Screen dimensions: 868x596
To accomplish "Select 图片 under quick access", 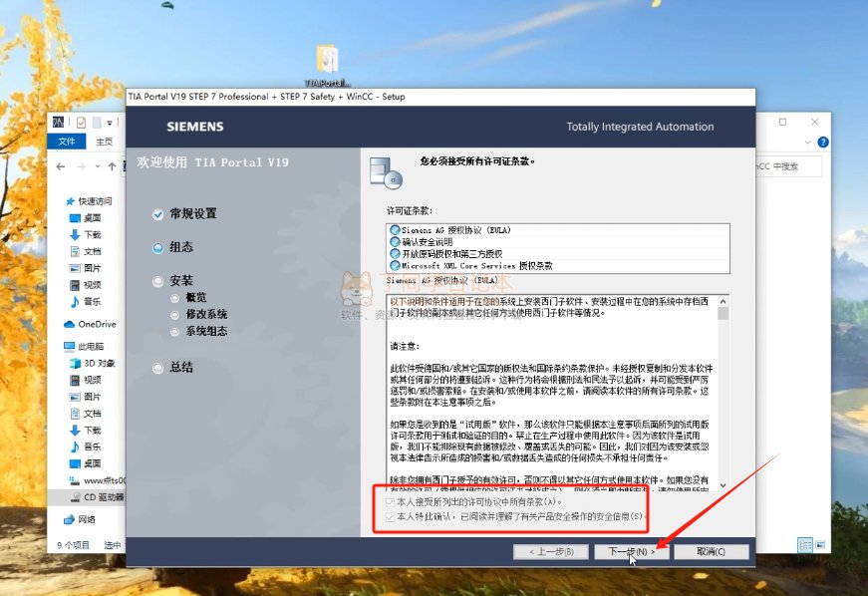I will pos(86,268).
